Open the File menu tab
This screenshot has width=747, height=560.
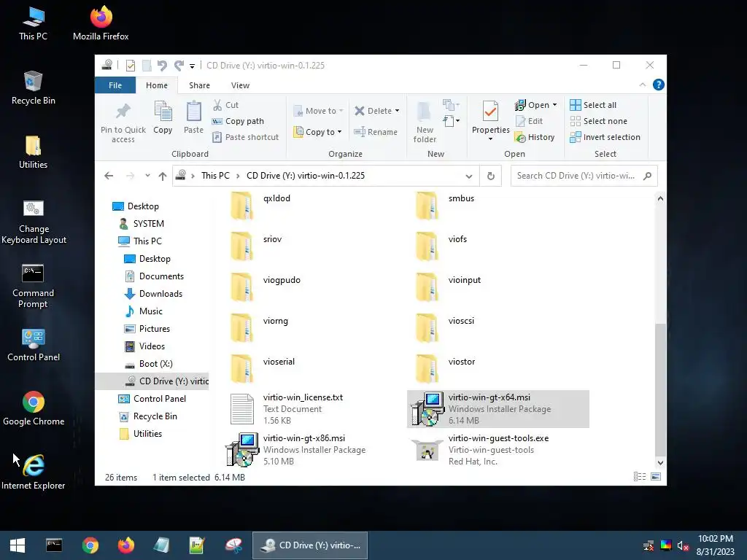click(115, 85)
